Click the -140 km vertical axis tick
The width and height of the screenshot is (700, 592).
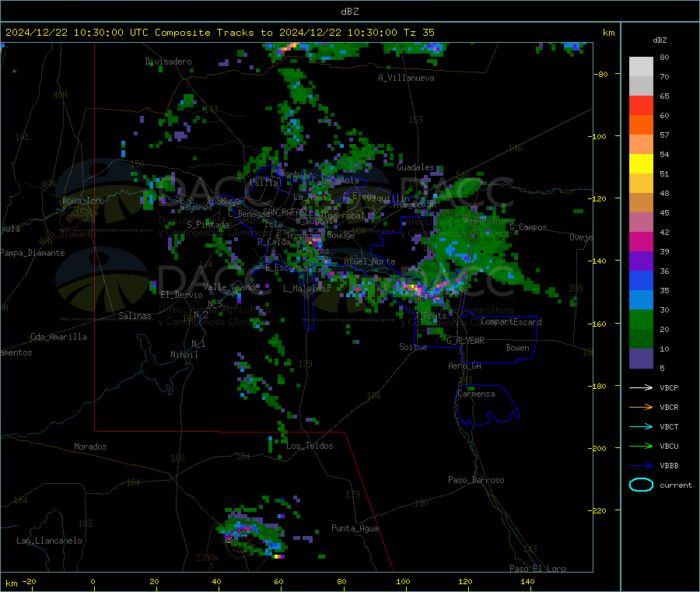point(599,261)
